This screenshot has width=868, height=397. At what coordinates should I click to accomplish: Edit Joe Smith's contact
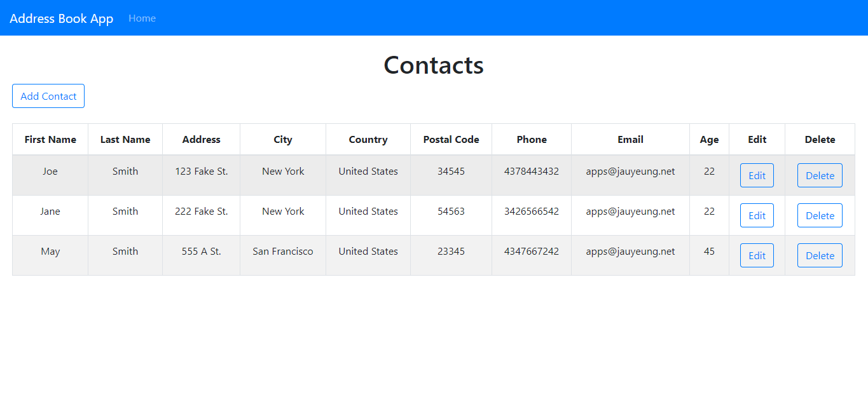click(x=757, y=175)
